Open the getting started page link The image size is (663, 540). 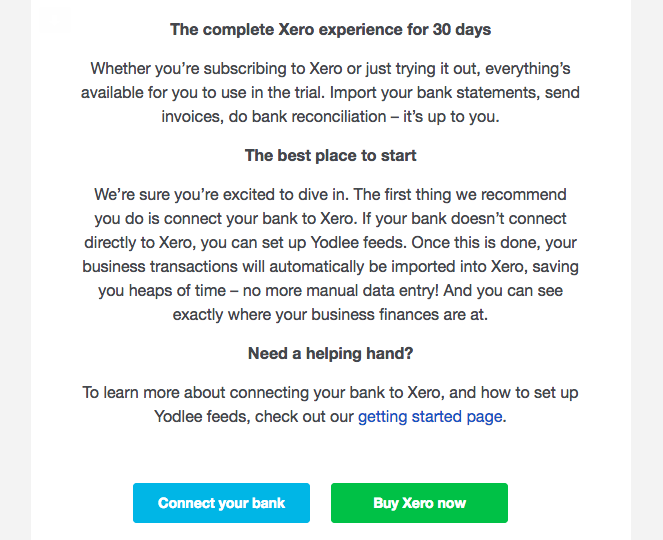pyautogui.click(x=430, y=417)
